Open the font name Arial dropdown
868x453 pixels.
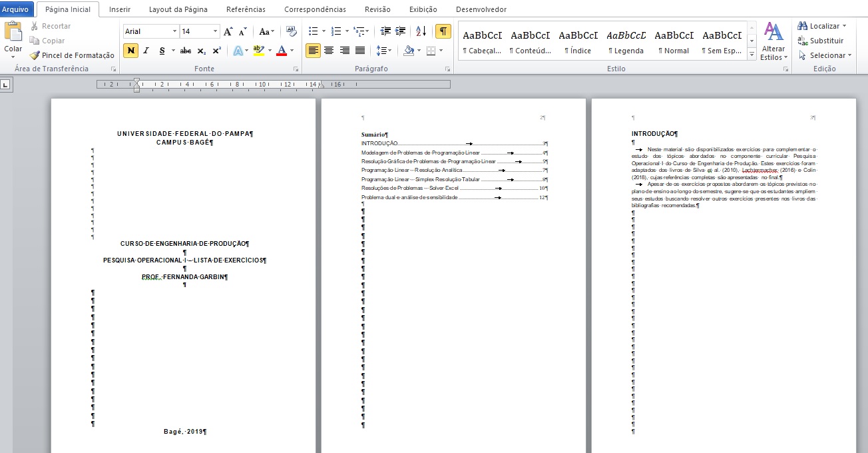point(174,31)
